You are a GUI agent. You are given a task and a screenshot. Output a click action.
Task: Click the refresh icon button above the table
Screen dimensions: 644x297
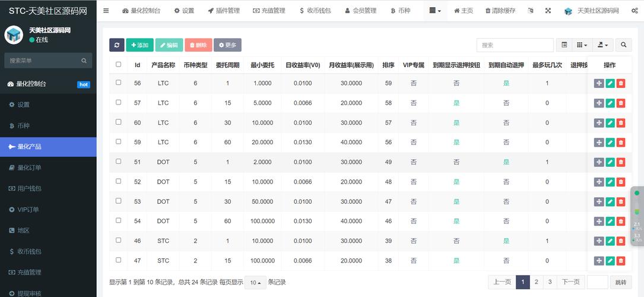(117, 45)
